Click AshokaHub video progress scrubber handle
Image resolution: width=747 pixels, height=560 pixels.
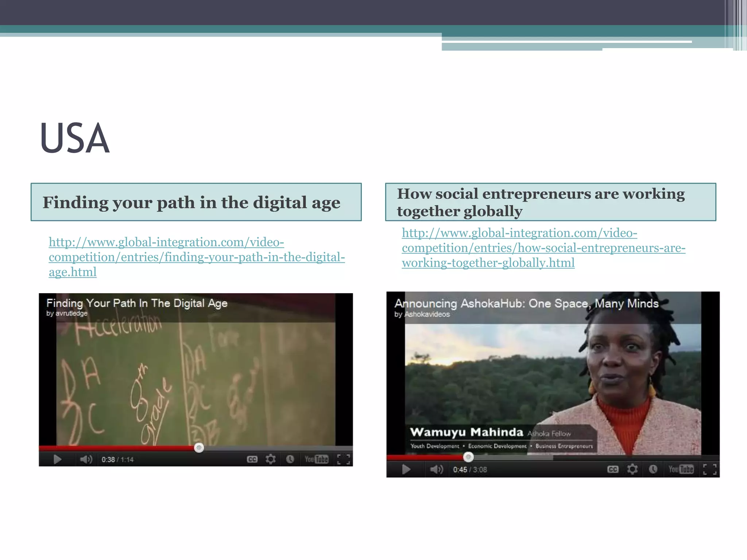coord(468,457)
